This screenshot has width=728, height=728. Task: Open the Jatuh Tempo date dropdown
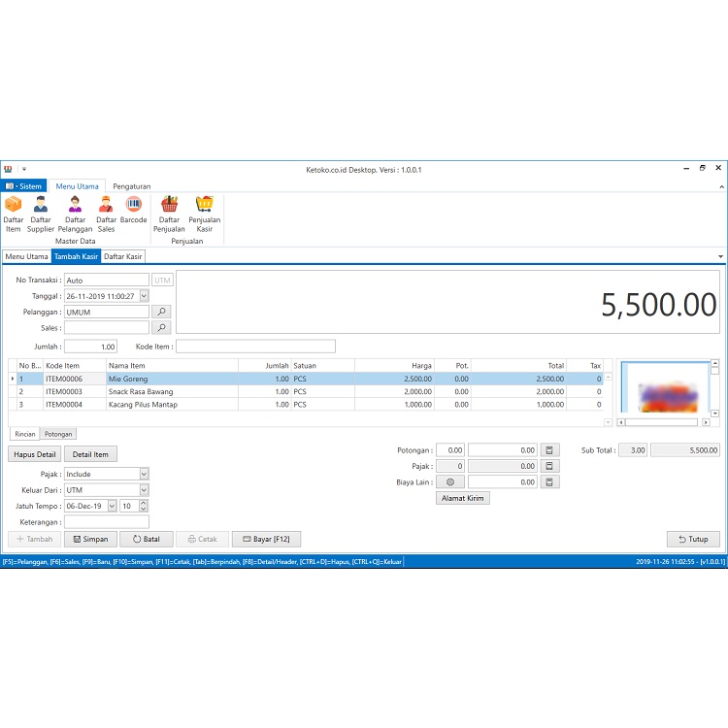112,506
